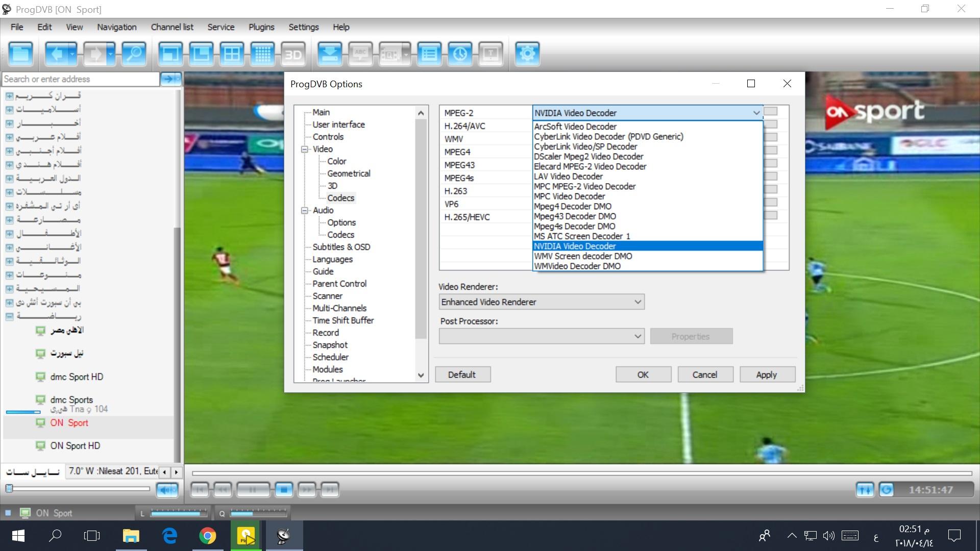Open the magnifier search toolbar icon
Screen dimensions: 980x551
(134, 54)
